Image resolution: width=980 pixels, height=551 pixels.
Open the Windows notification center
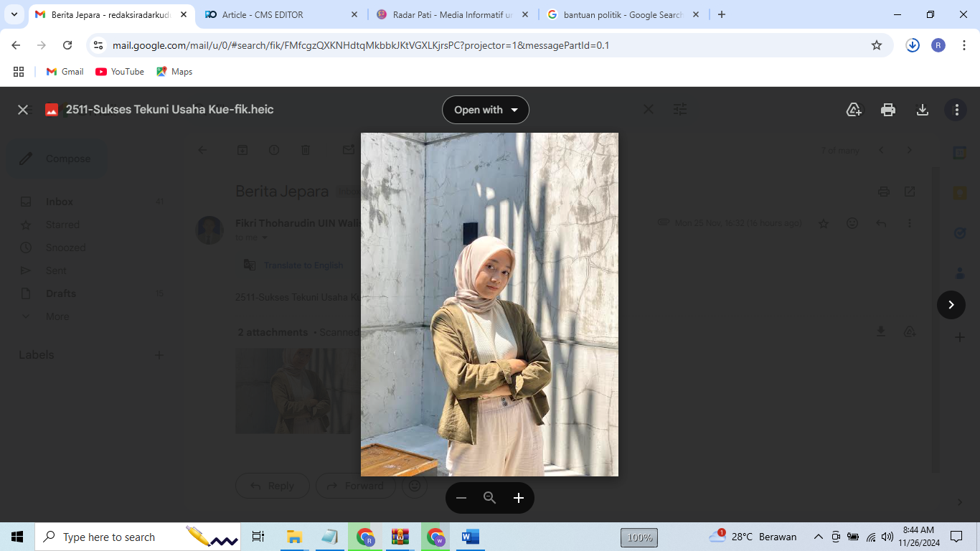(x=956, y=537)
